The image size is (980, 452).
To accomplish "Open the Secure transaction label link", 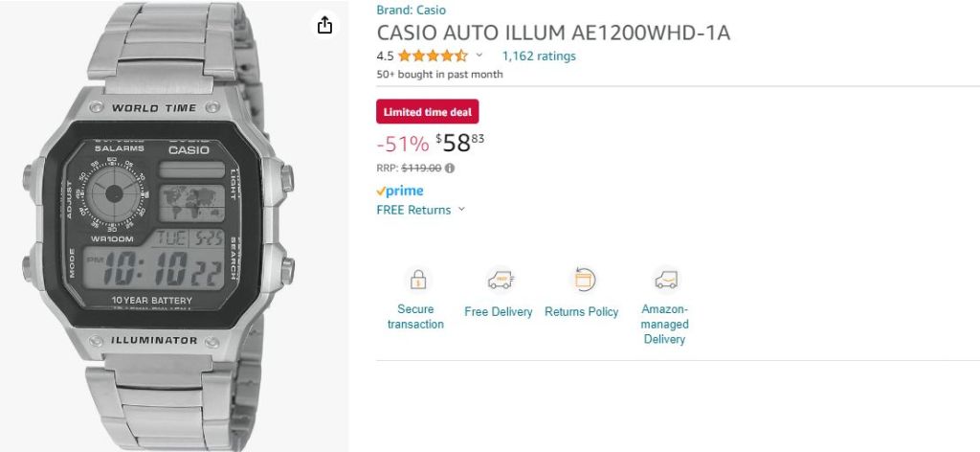I will pyautogui.click(x=415, y=317).
